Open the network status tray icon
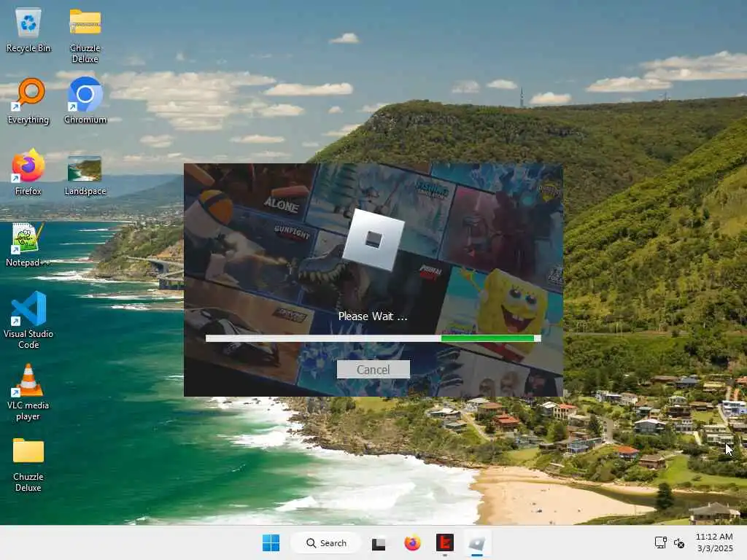747x560 pixels. [x=661, y=542]
